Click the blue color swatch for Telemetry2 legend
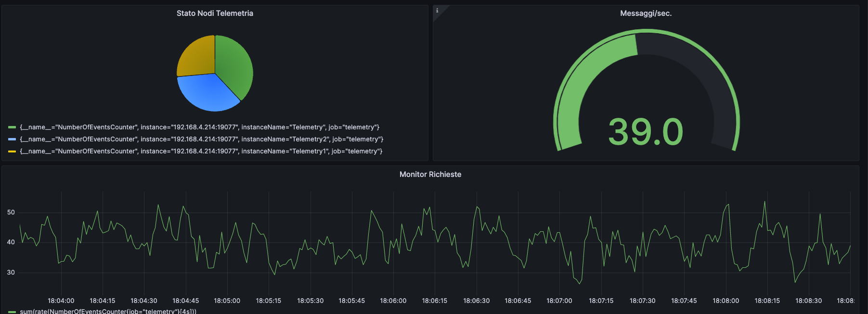The image size is (868, 314). point(12,139)
